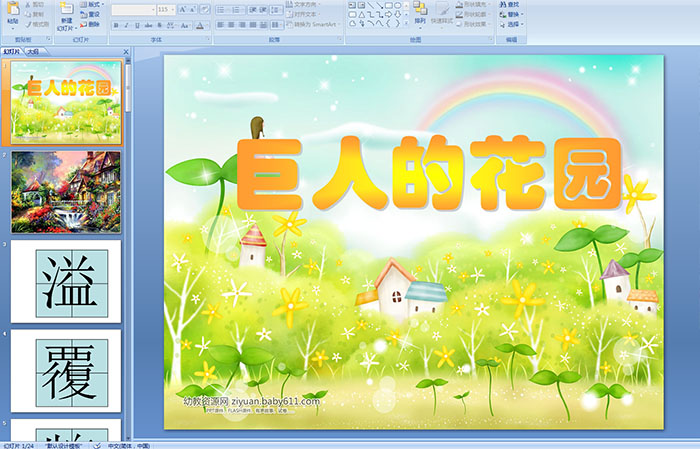
Task: Open the font size dropdown showing 115
Action: click(166, 10)
